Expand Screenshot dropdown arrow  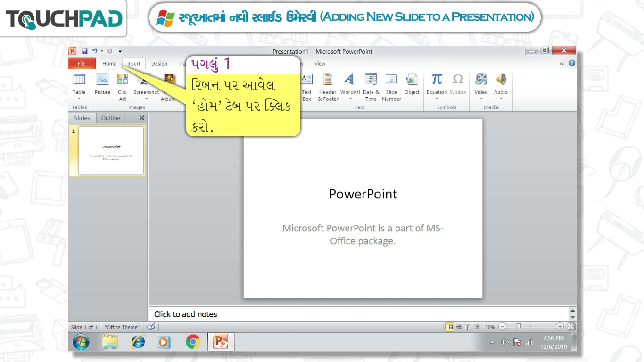pyautogui.click(x=146, y=99)
